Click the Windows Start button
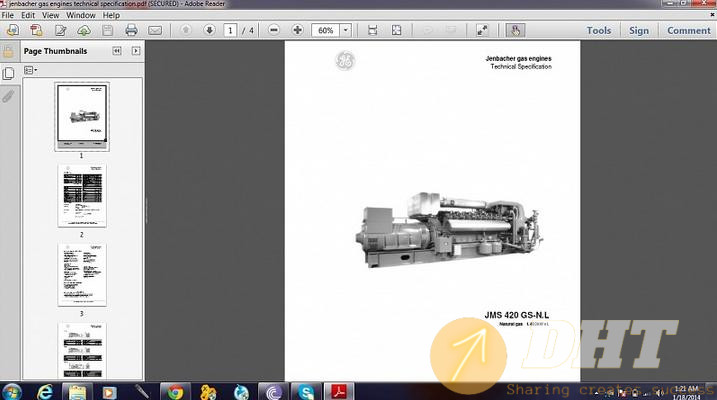717x400 pixels. (11, 392)
